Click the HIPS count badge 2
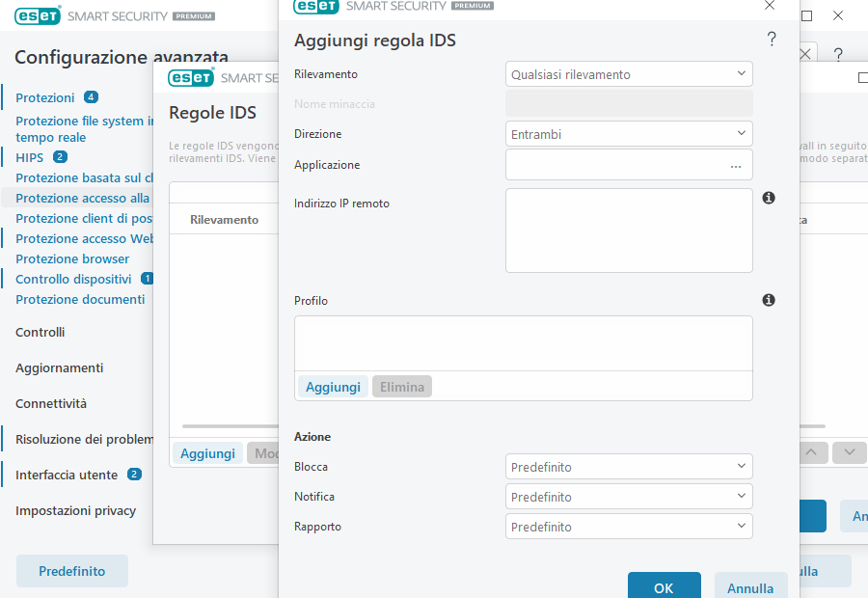 click(x=60, y=157)
